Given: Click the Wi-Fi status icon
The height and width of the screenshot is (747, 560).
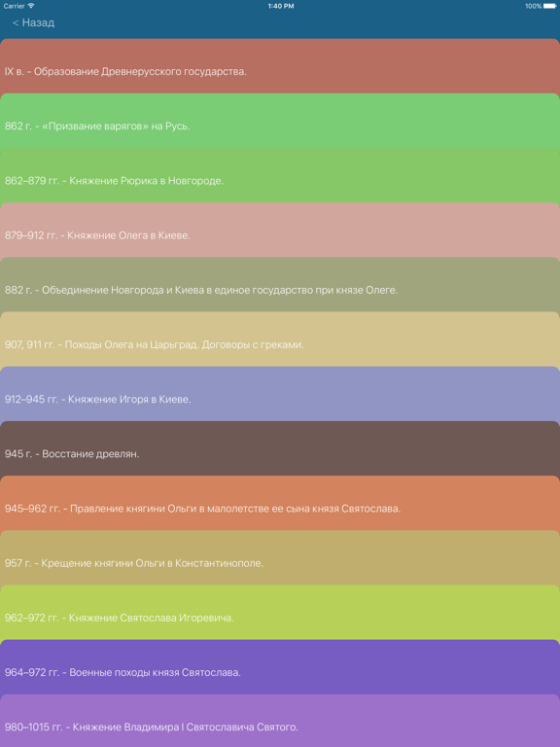Looking at the screenshot, I should [31, 6].
